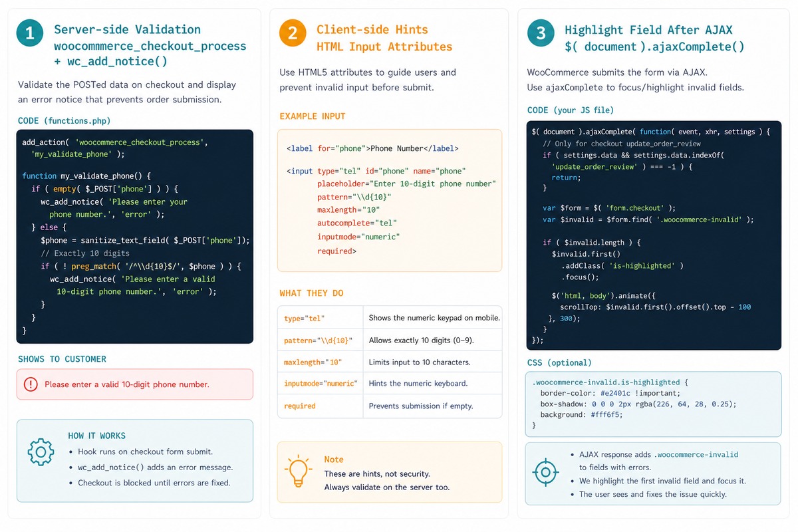This screenshot has width=798, height=532.
Task: Click the "function my_validate_phone() {" code line
Action: click(87, 176)
